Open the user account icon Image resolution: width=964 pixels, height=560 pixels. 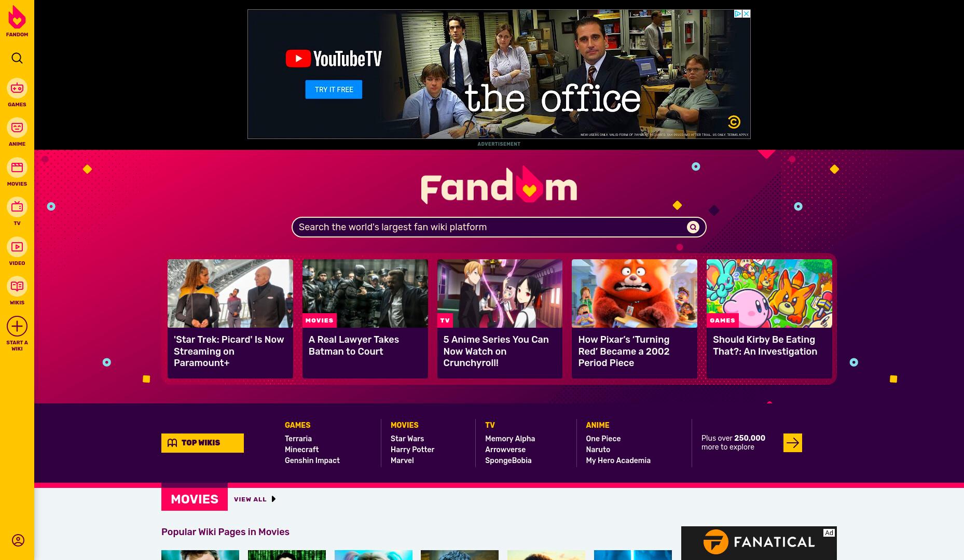18,540
